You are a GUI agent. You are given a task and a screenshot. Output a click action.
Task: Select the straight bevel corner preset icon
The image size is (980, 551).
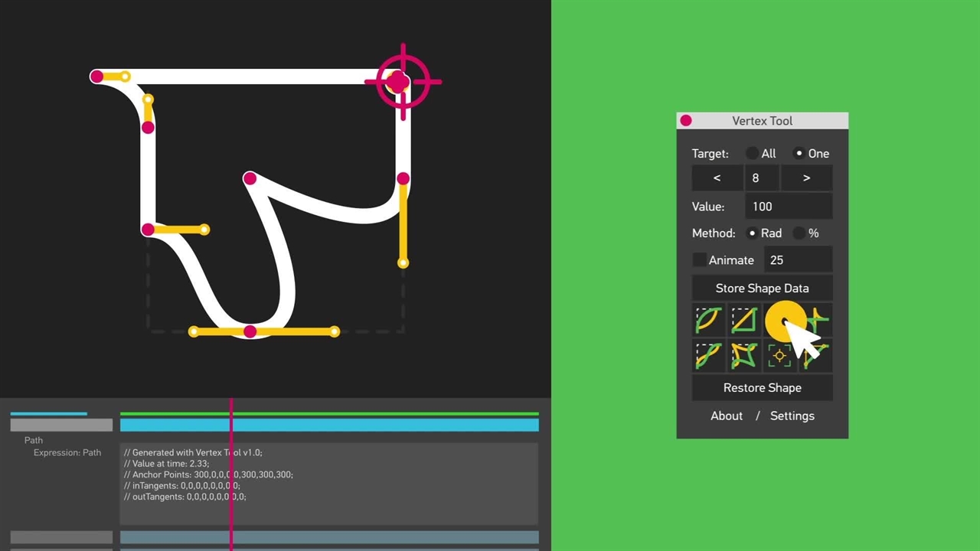coord(743,320)
